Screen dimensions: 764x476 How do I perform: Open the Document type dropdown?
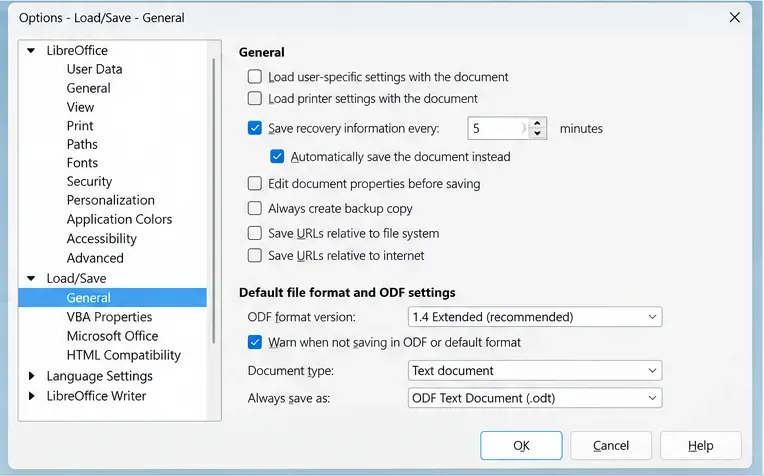pos(535,371)
